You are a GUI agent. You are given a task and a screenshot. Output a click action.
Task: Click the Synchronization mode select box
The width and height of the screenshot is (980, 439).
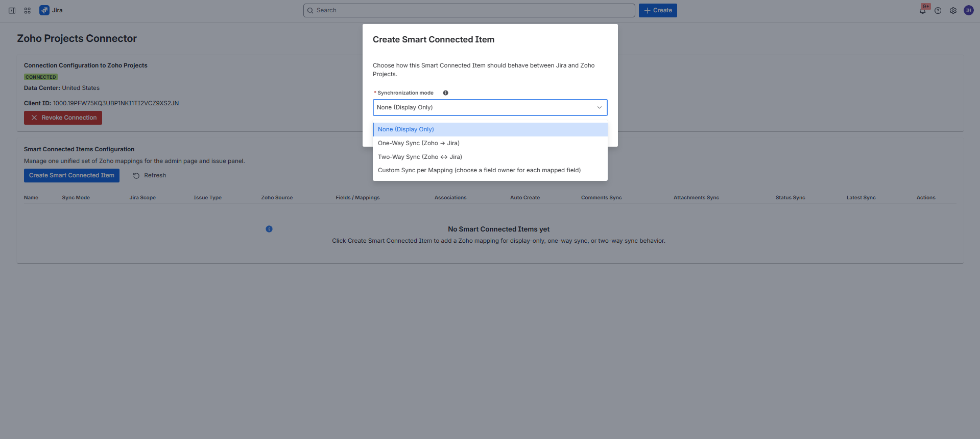(490, 107)
